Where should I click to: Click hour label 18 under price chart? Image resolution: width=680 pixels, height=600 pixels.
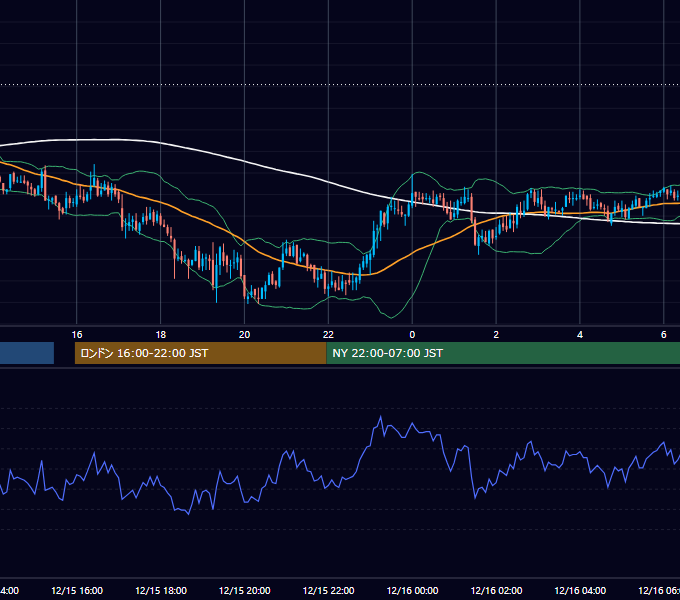pyautogui.click(x=161, y=335)
